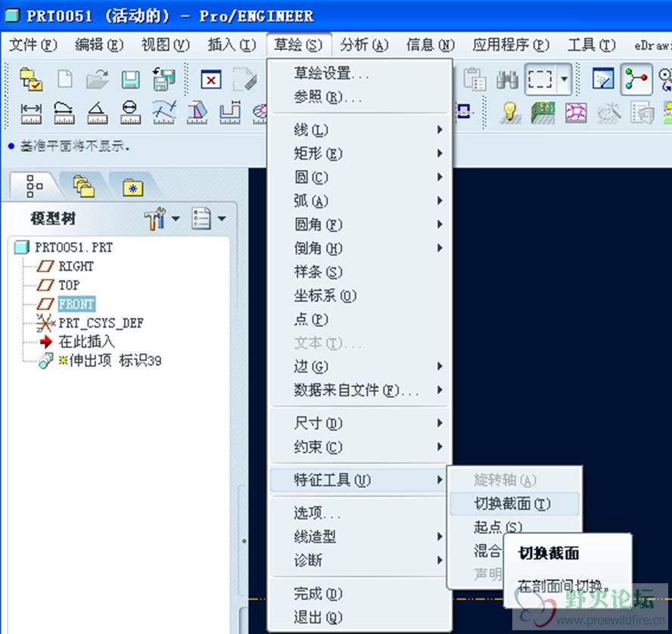672x634 pixels.
Task: Open the 文件(F) menu
Action: tap(33, 45)
